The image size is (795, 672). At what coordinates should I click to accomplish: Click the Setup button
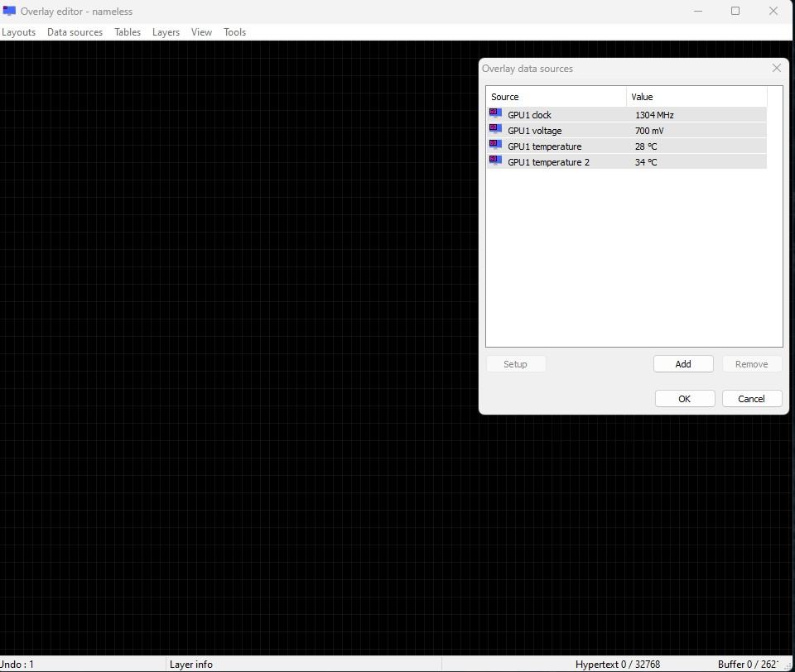click(516, 364)
